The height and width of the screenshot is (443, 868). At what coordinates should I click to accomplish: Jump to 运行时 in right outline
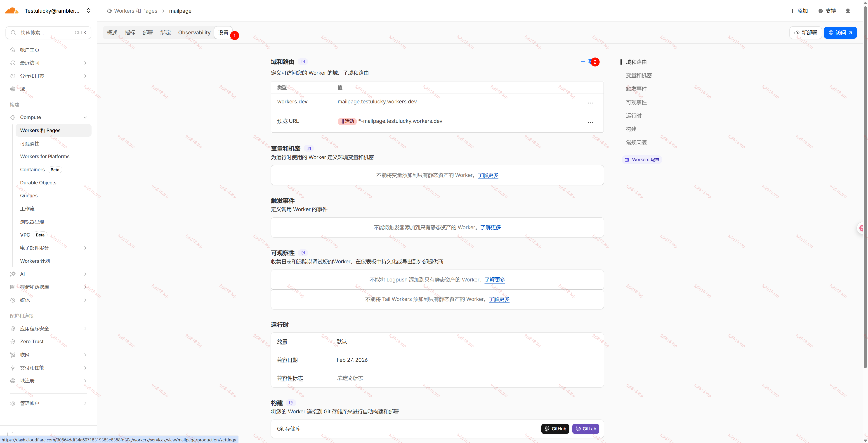point(633,116)
